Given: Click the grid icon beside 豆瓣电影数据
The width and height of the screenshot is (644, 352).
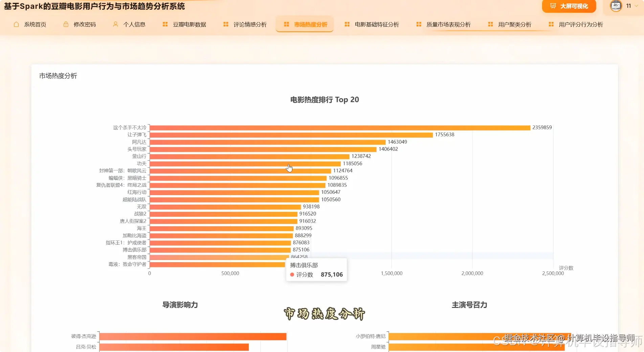Looking at the screenshot, I should (x=165, y=24).
